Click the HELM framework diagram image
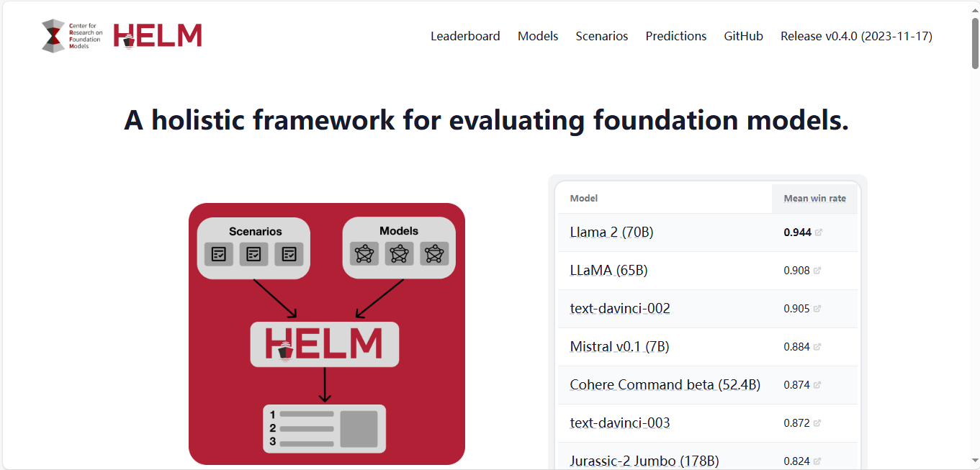 coord(327,334)
